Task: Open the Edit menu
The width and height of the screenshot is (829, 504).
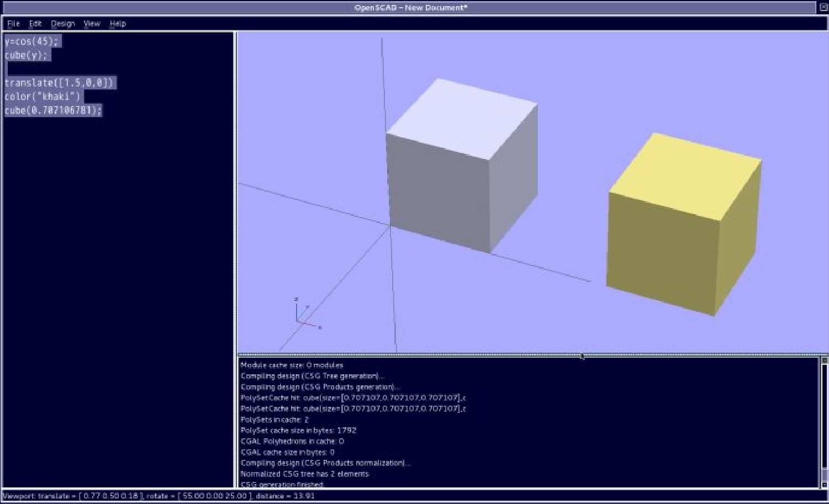Action: click(35, 24)
